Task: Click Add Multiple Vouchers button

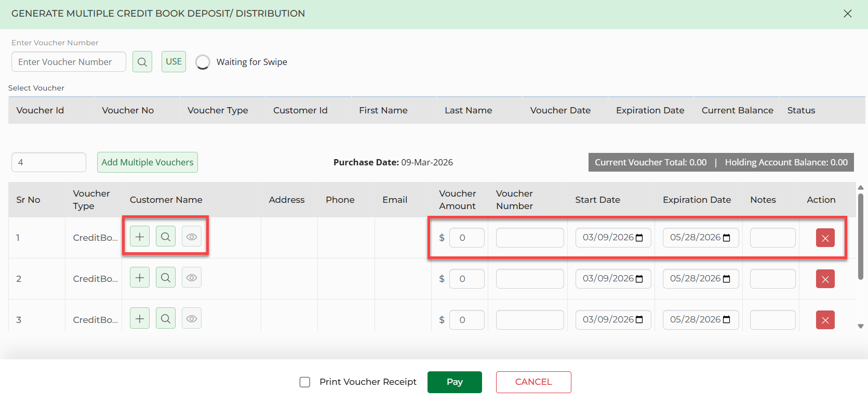Action: 148,162
